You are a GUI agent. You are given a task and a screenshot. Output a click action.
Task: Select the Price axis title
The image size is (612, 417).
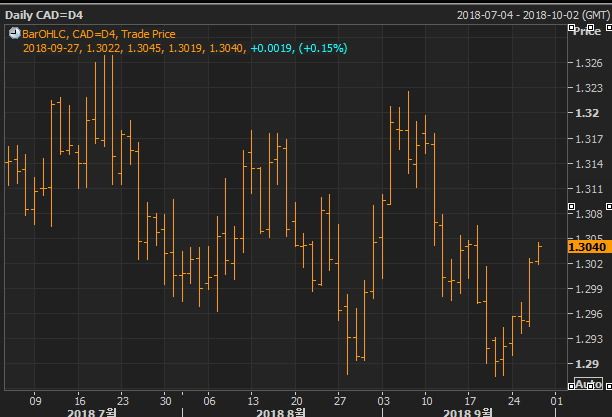click(587, 31)
